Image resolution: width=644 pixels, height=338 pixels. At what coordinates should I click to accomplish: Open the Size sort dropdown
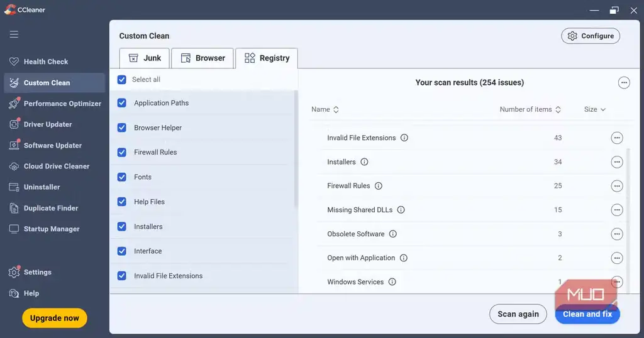point(595,109)
